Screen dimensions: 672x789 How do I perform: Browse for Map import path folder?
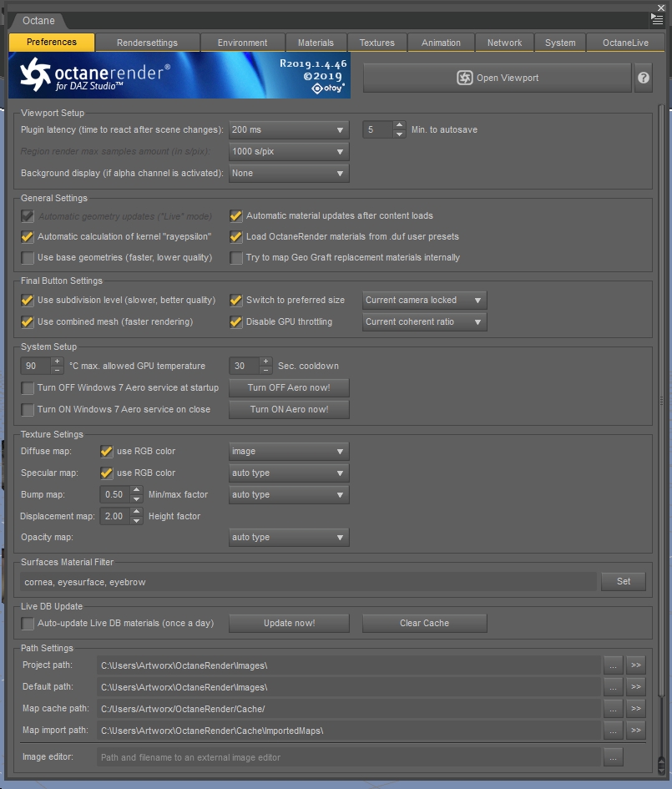614,730
